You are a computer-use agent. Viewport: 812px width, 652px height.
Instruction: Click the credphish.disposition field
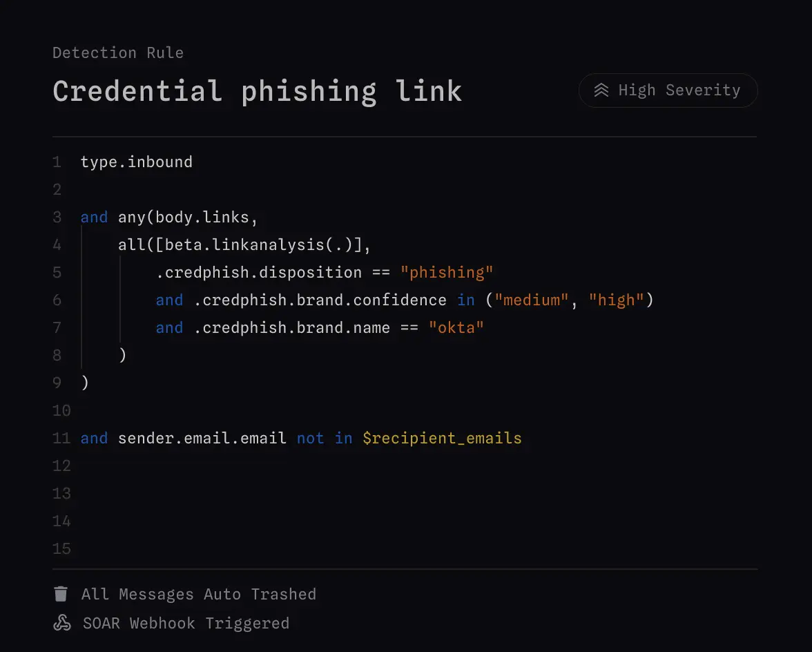(x=259, y=272)
